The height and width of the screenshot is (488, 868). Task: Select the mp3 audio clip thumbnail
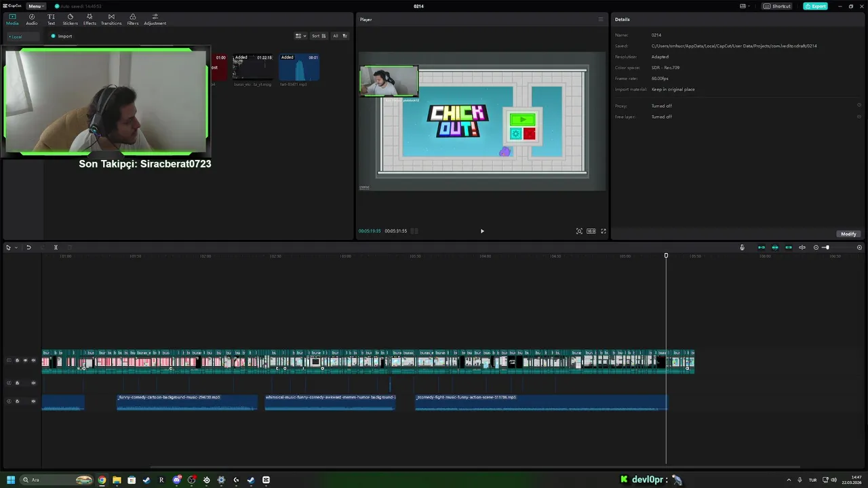point(299,68)
